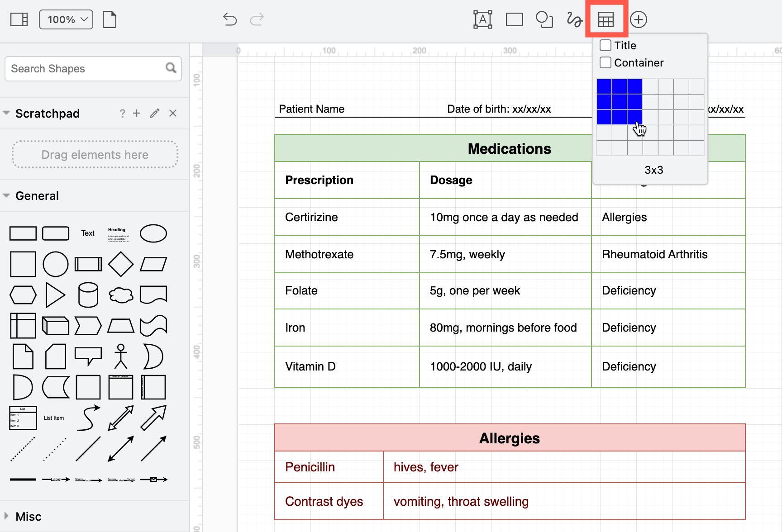The width and height of the screenshot is (782, 532).
Task: Open the shapes picker icon next to rectangle
Action: pyautogui.click(x=544, y=19)
